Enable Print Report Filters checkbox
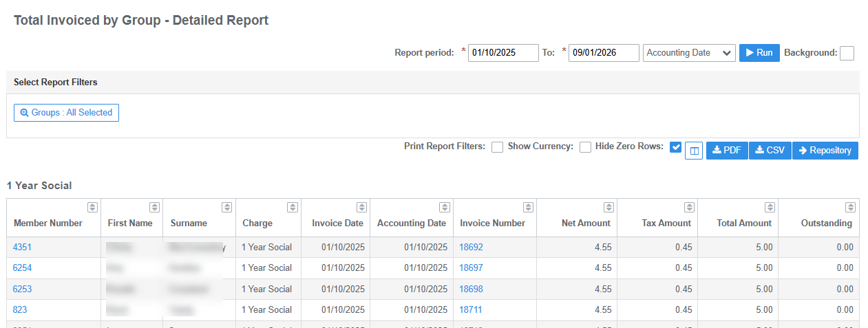868x328 pixels. pyautogui.click(x=497, y=147)
